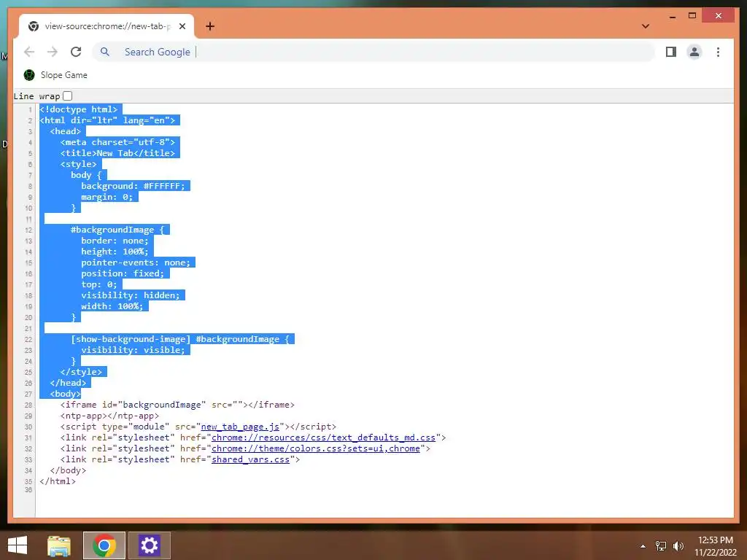Expand the tab search chevron

click(646, 26)
